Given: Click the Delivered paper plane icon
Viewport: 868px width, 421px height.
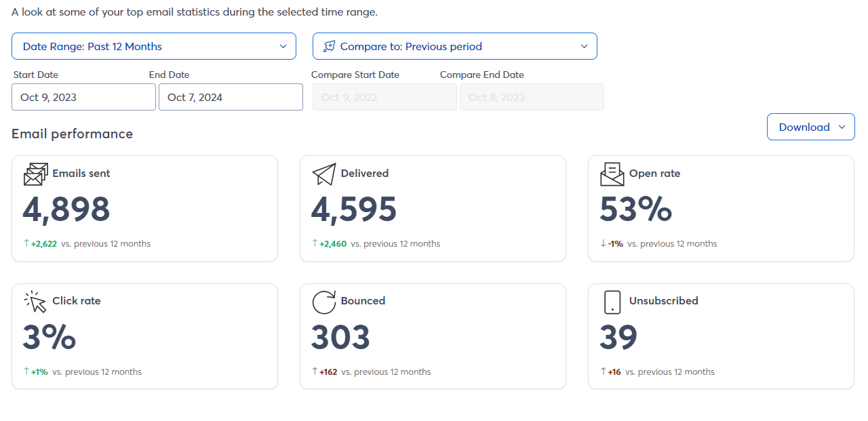Looking at the screenshot, I should coord(323,174).
